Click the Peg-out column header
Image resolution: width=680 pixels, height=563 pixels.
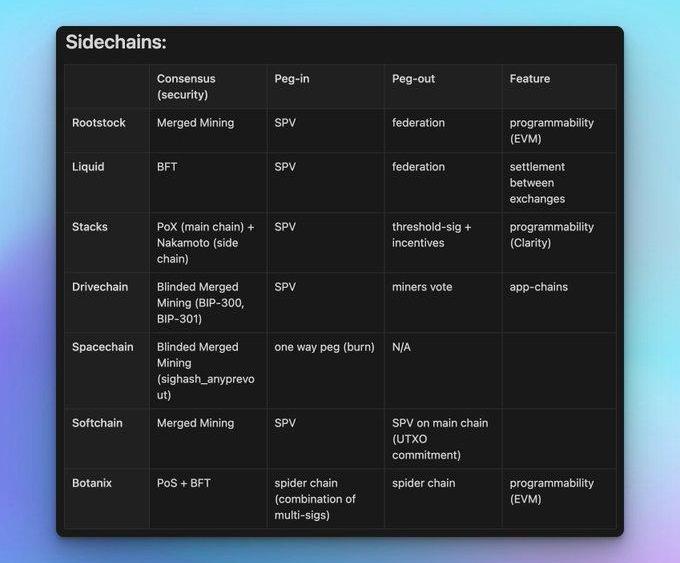[x=413, y=79]
